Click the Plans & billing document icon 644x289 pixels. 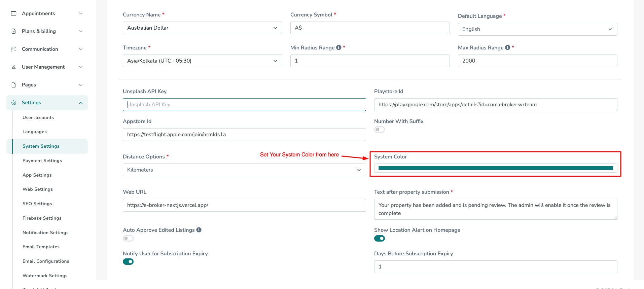pos(14,31)
